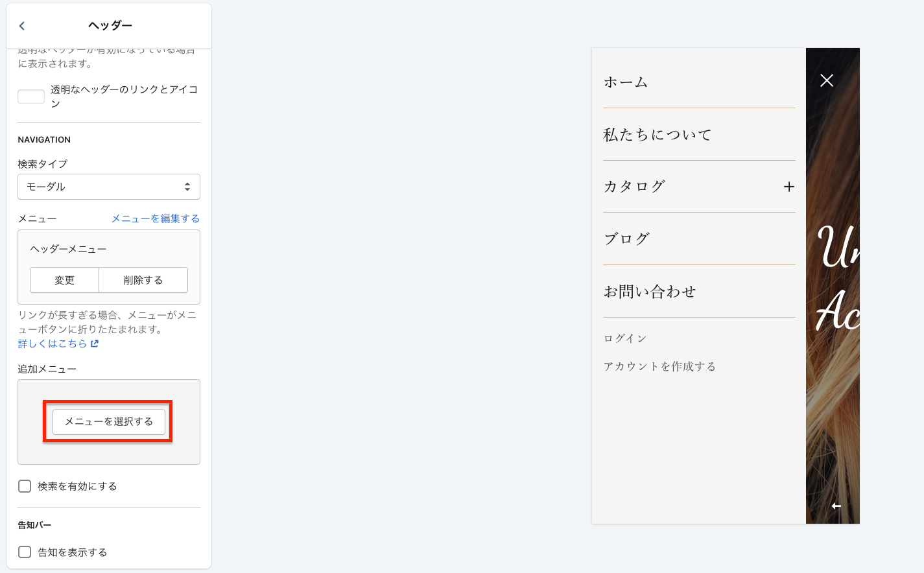Enable the 検索を有効にする checkbox
The width and height of the screenshot is (924, 573).
point(25,486)
